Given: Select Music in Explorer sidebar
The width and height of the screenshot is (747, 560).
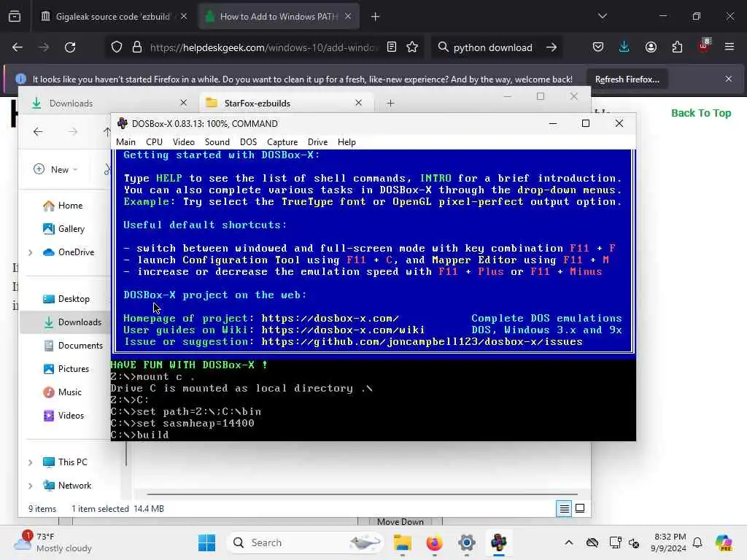Looking at the screenshot, I should tap(63, 392).
